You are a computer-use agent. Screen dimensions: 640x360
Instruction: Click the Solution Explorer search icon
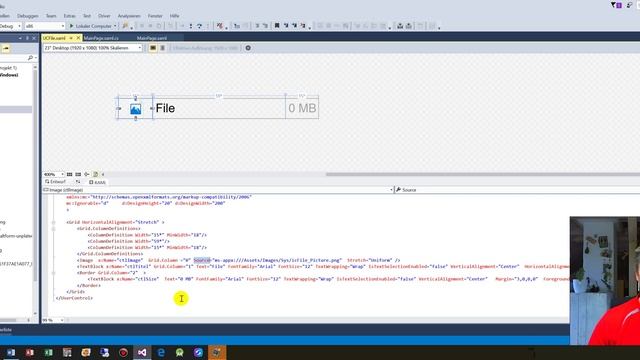[x=31, y=58]
